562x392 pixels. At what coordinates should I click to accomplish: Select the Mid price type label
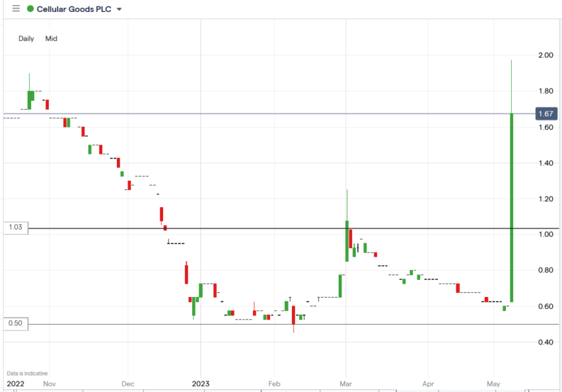click(51, 39)
